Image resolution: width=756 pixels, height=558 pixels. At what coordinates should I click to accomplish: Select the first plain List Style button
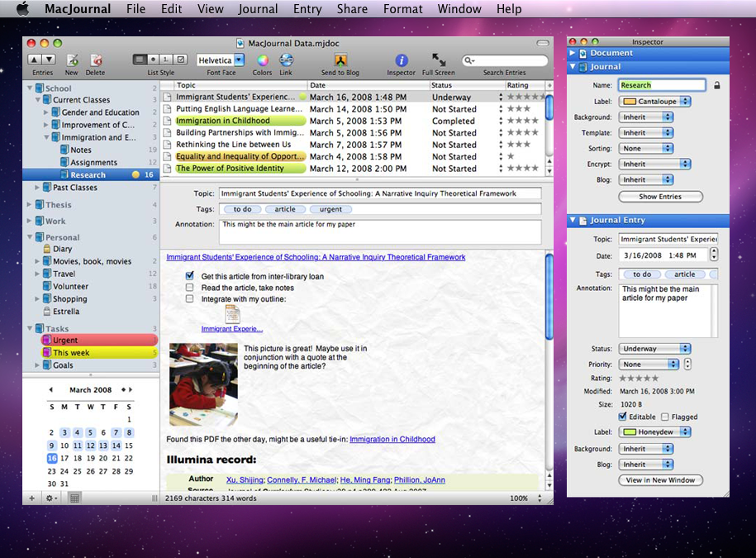point(140,60)
